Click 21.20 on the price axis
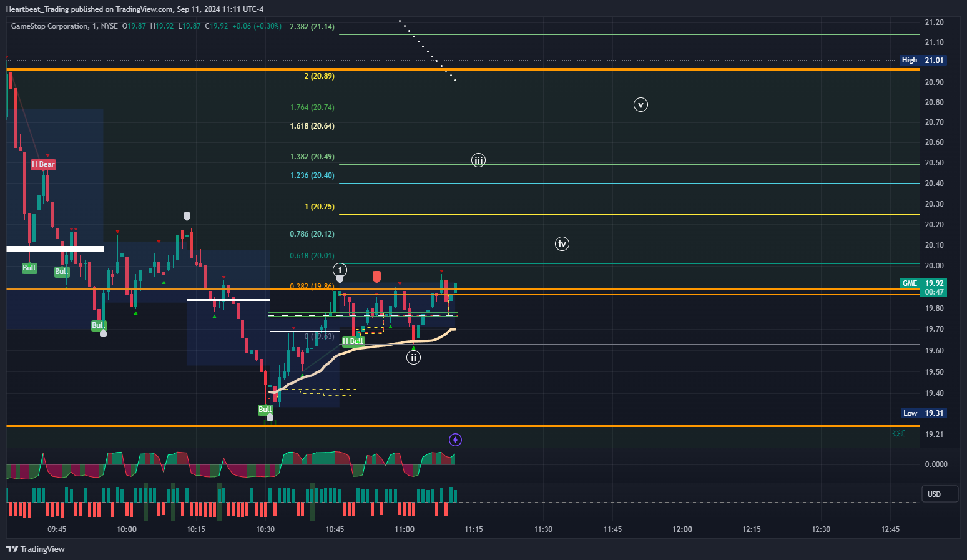 click(934, 22)
